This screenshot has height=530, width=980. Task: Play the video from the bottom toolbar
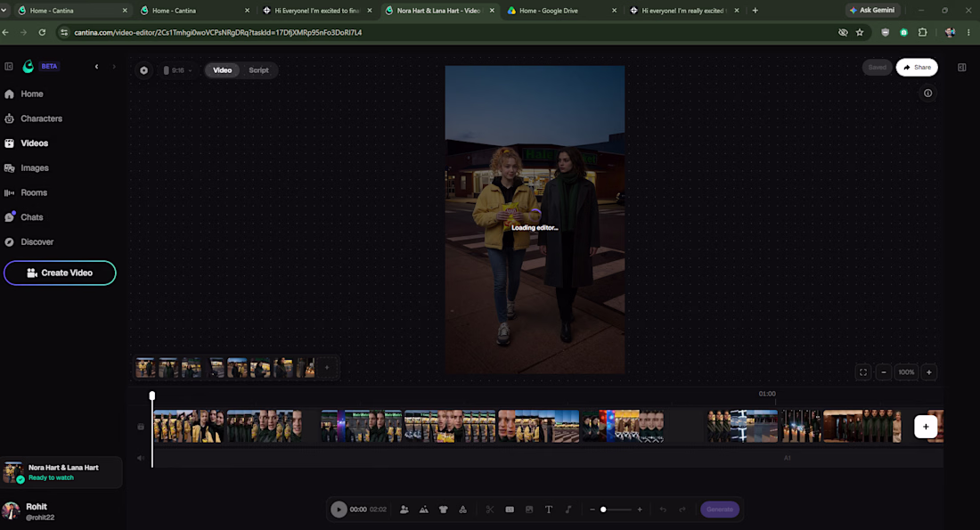pyautogui.click(x=339, y=510)
